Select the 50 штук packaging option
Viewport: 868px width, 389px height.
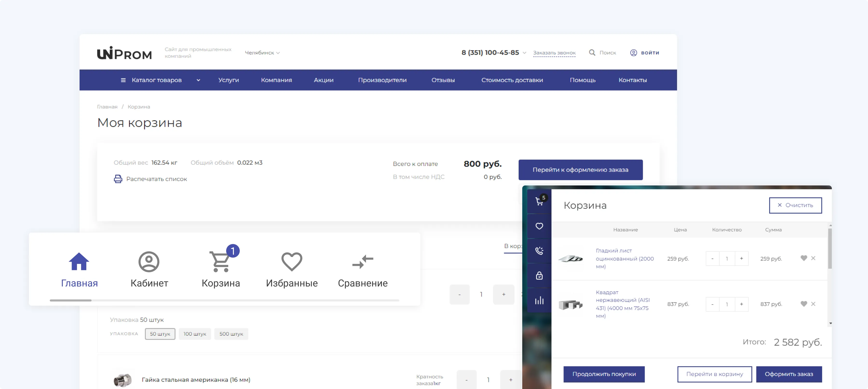(x=160, y=334)
